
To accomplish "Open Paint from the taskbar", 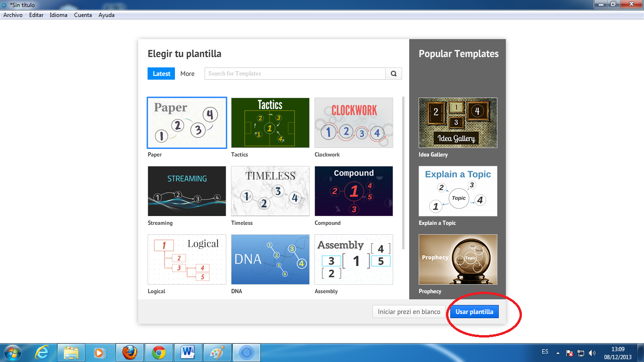I will point(217,352).
